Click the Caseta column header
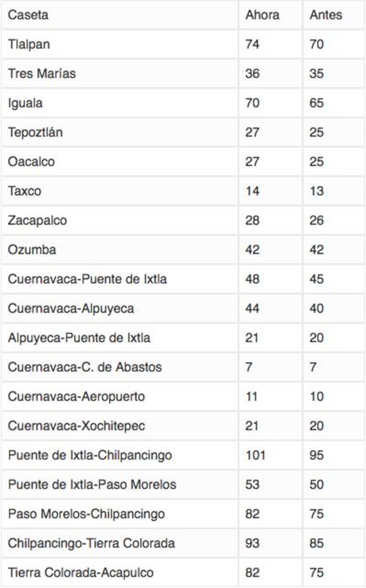The height and width of the screenshot is (588, 366). click(x=28, y=15)
